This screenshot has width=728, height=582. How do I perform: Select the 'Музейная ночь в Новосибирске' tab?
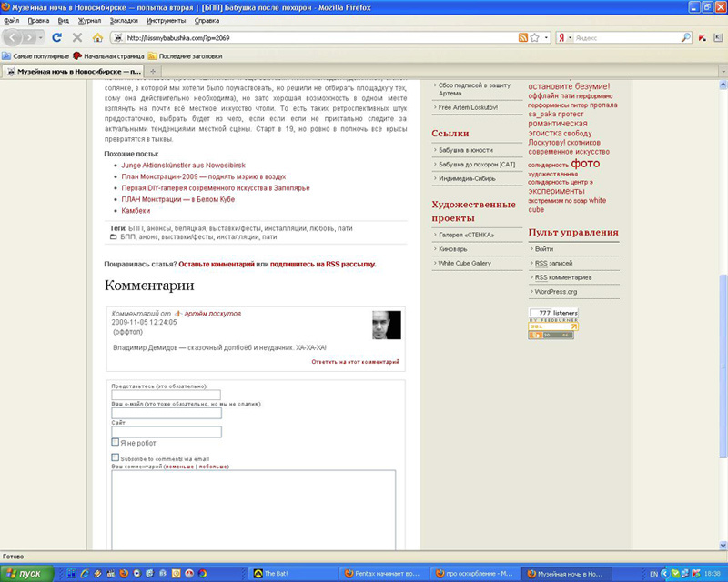pos(73,72)
